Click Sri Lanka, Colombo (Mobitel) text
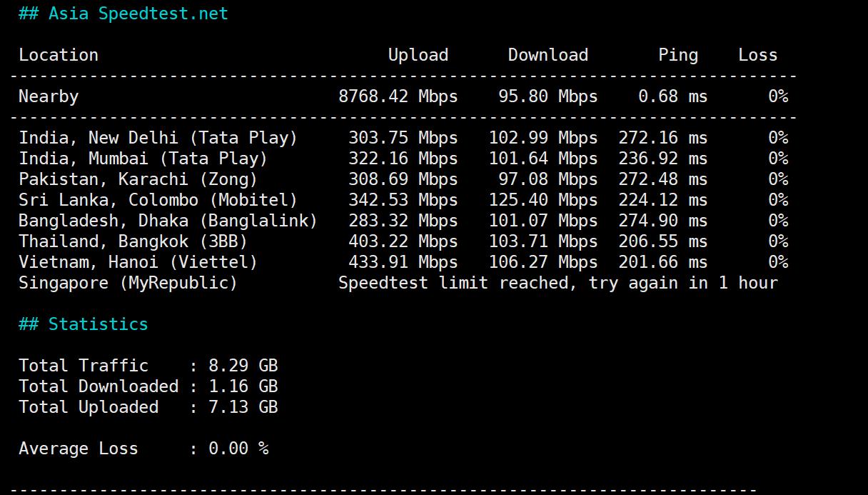The height and width of the screenshot is (495, 868). (x=158, y=200)
